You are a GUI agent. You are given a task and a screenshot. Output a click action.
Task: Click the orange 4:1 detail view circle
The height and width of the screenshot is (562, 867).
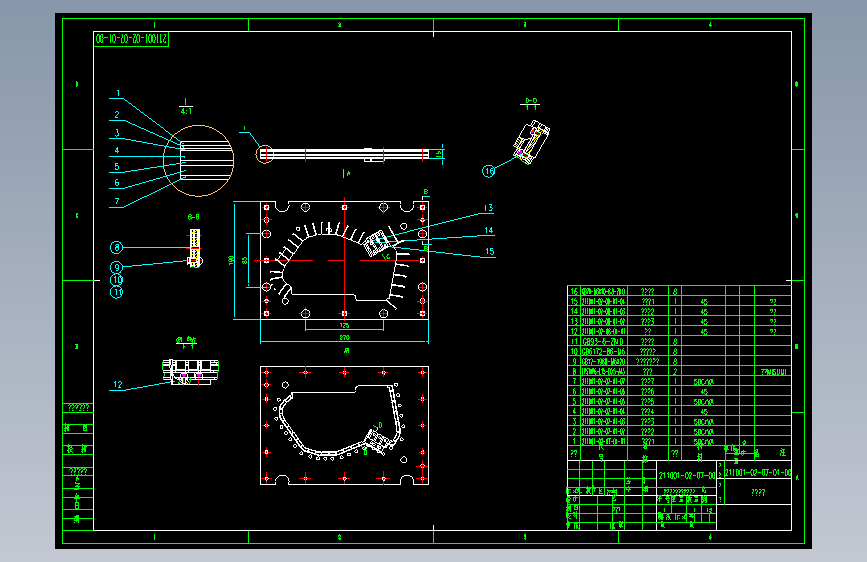click(199, 160)
